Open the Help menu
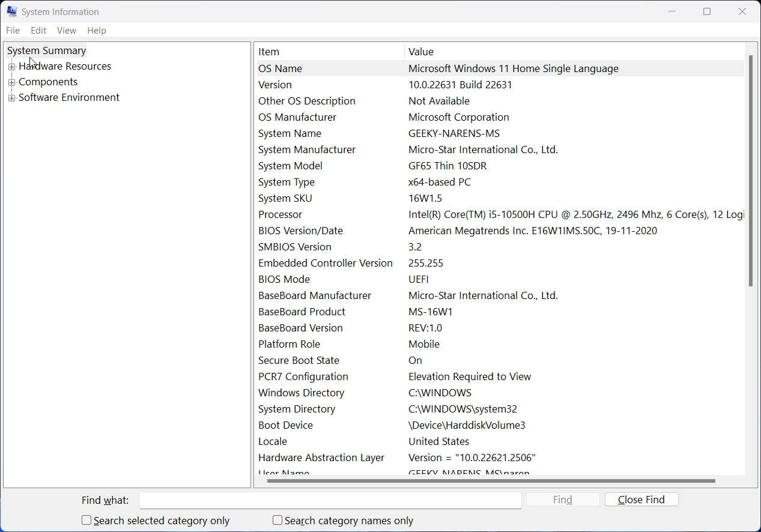This screenshot has height=532, width=761. [97, 30]
